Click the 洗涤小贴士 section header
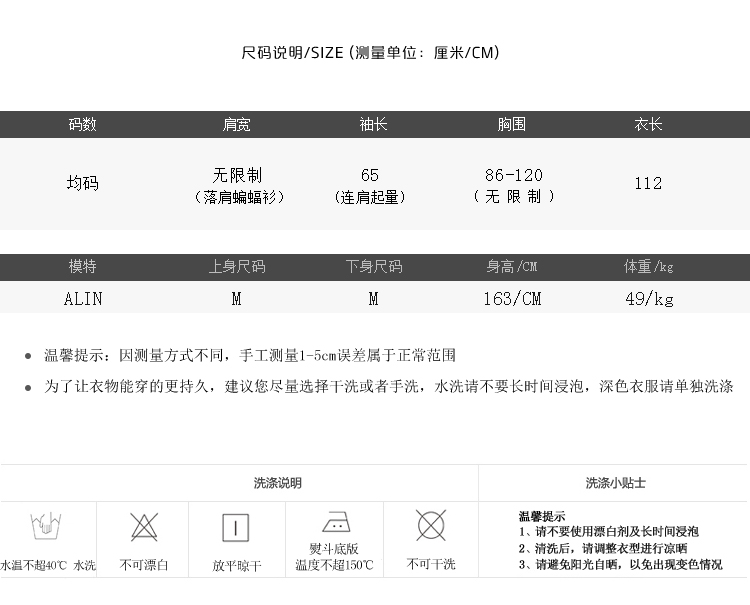The height and width of the screenshot is (605, 750). click(615, 483)
